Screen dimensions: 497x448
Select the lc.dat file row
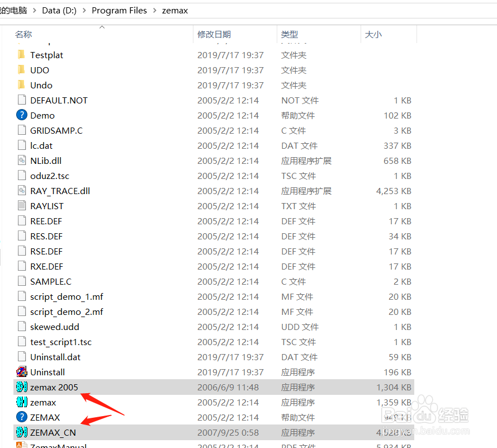tap(40, 145)
